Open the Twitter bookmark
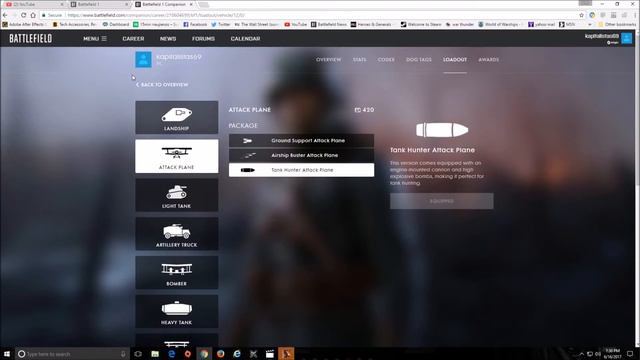640x360 pixels. 221,24
